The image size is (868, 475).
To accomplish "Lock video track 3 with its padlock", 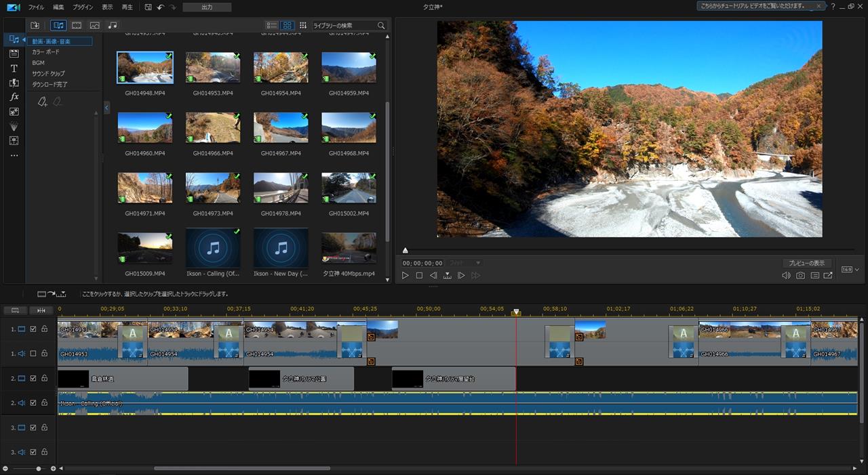I will [x=45, y=428].
